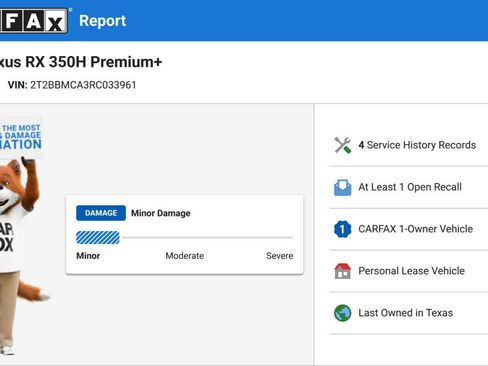Click the wrench service history icon

343,145
